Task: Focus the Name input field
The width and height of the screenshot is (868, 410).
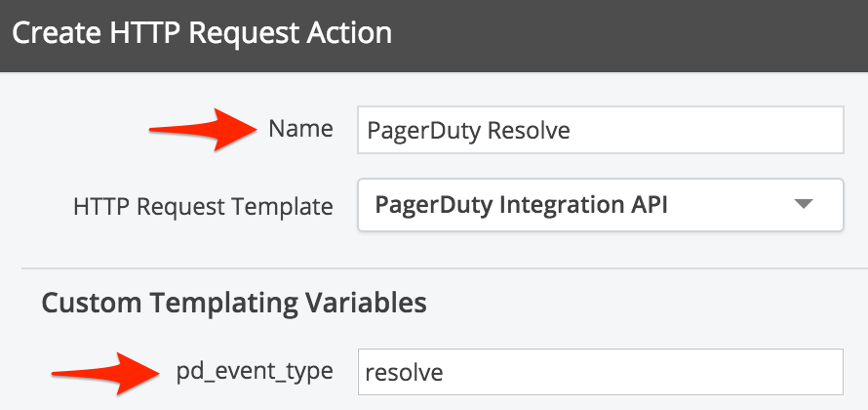Action: (x=599, y=130)
